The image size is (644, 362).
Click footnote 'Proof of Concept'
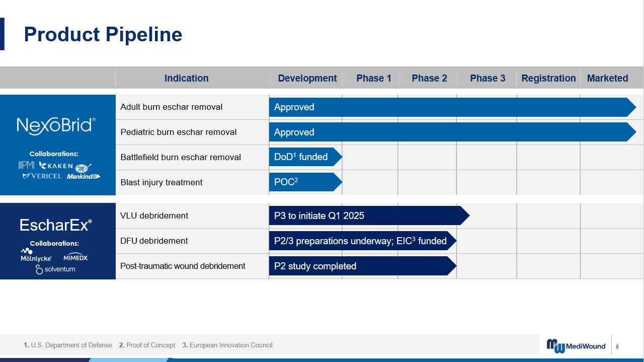151,345
